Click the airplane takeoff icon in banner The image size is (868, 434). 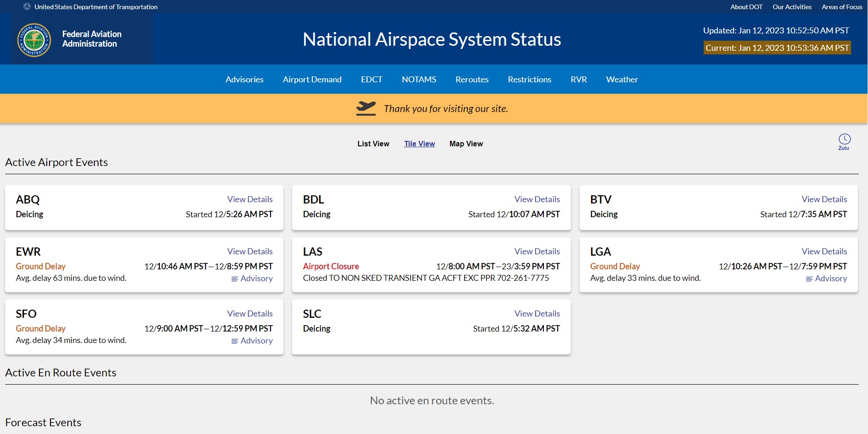pyautogui.click(x=366, y=108)
